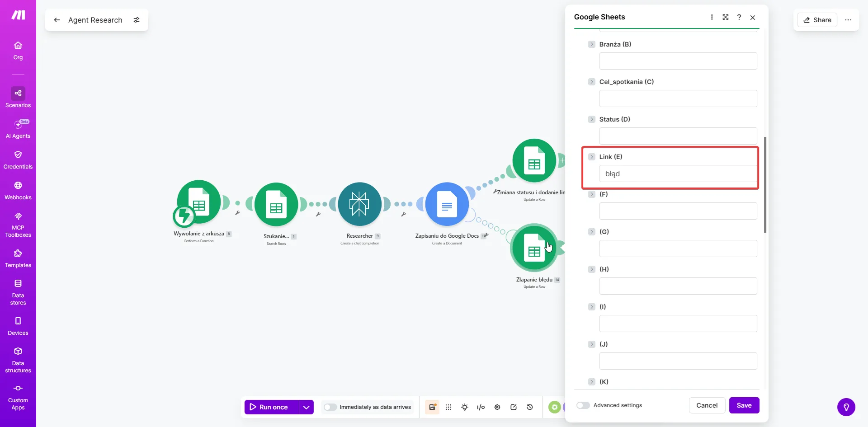Image resolution: width=868 pixels, height=427 pixels.
Task: Open explain flow dotted grid icon
Action: (448, 407)
